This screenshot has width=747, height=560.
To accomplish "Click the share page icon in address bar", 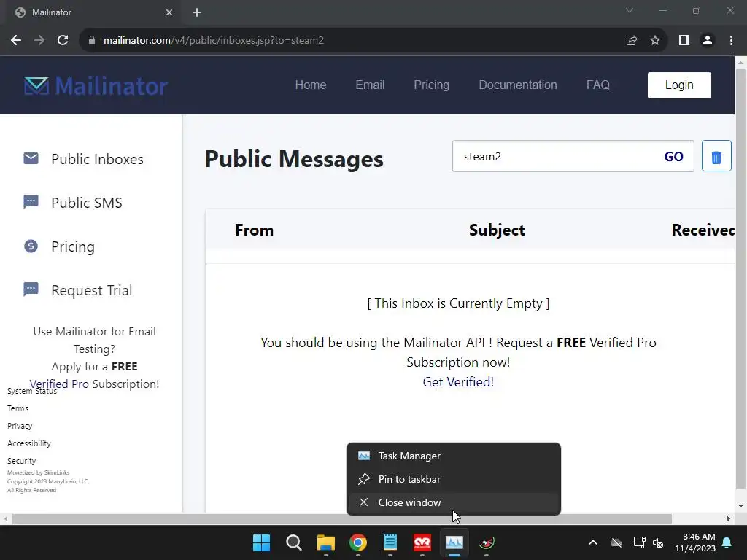I will pos(632,41).
